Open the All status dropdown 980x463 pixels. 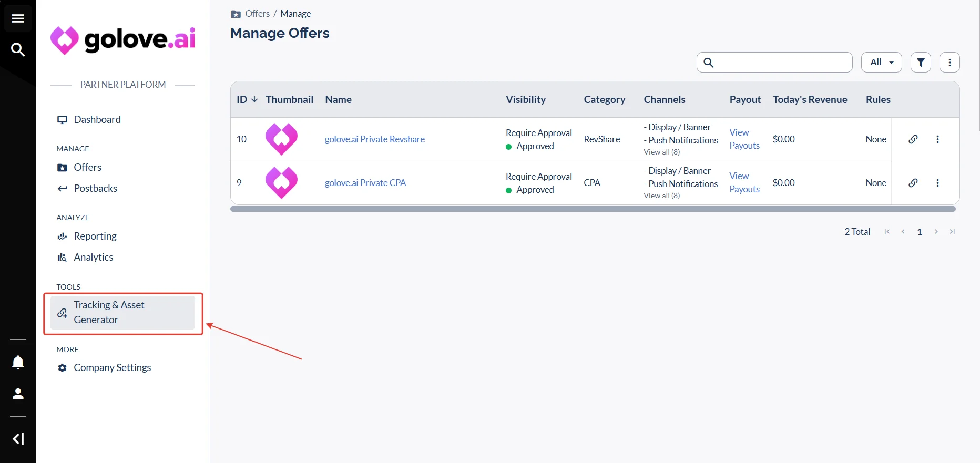pyautogui.click(x=882, y=63)
